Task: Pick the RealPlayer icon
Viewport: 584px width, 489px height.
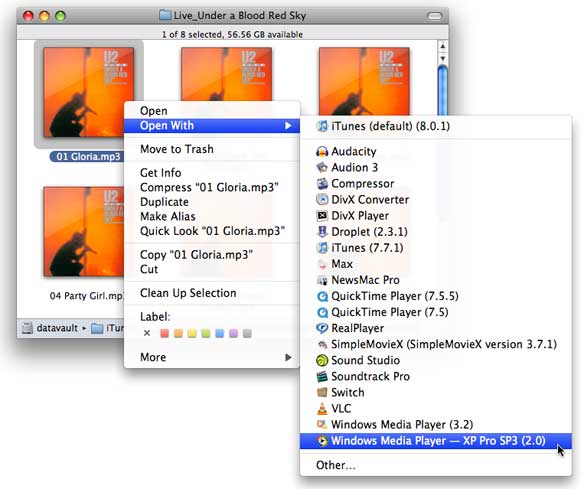Action: pyautogui.click(x=322, y=328)
